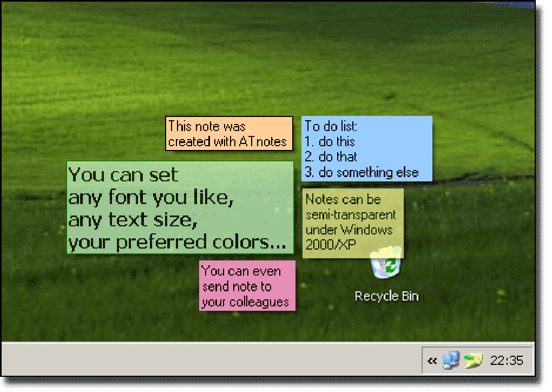Click the ATnotes tray icon
The height and width of the screenshot is (392, 552).
point(473,361)
